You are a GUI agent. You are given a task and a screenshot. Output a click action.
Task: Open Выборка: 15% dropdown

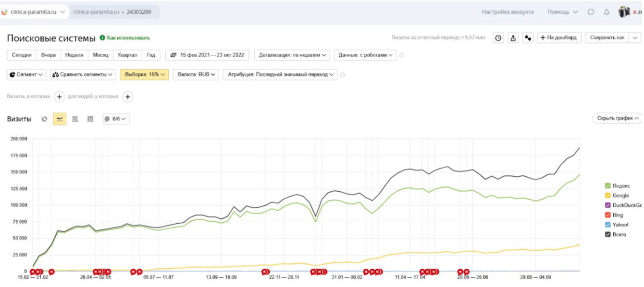click(x=144, y=75)
